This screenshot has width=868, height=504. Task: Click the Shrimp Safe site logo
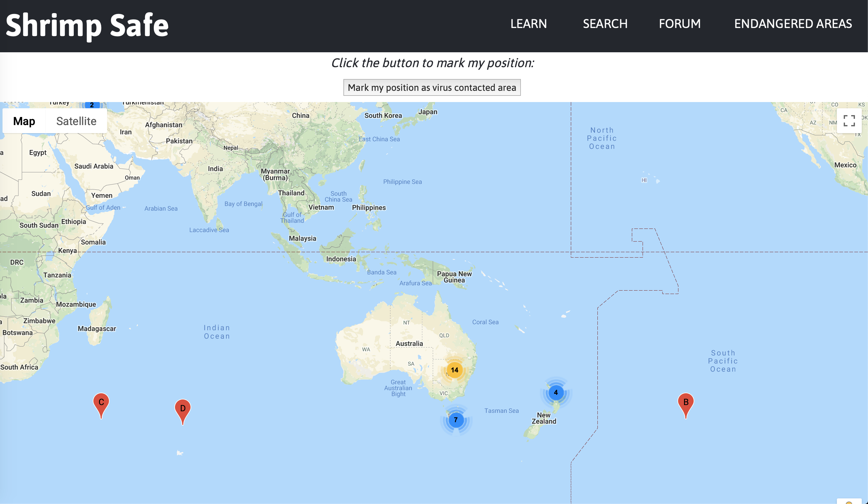(x=87, y=25)
